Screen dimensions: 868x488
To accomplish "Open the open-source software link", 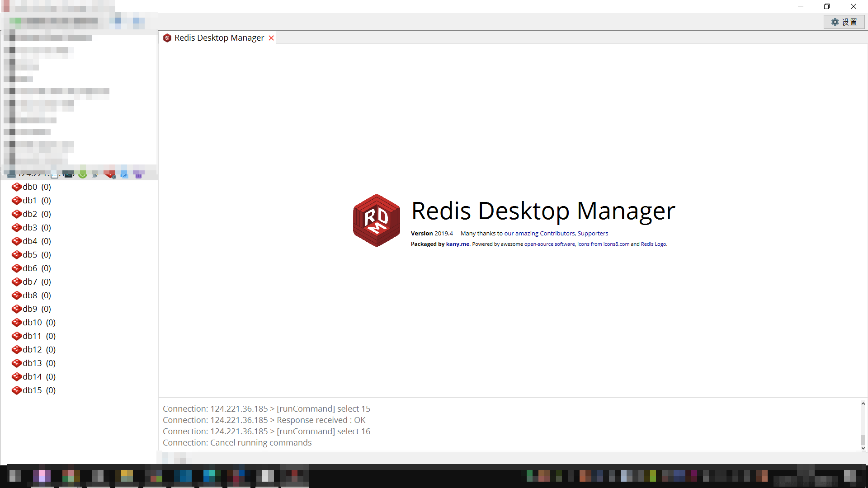I will click(549, 244).
